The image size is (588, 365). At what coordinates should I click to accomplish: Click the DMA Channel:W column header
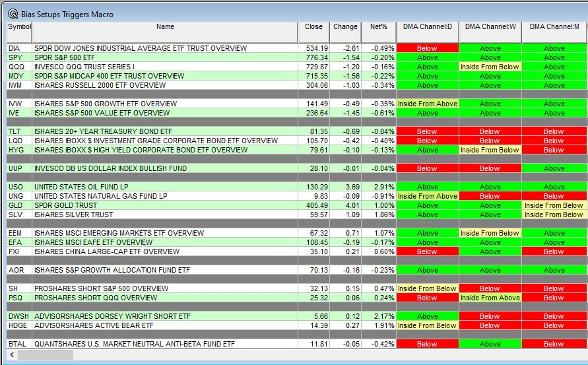[x=490, y=32]
